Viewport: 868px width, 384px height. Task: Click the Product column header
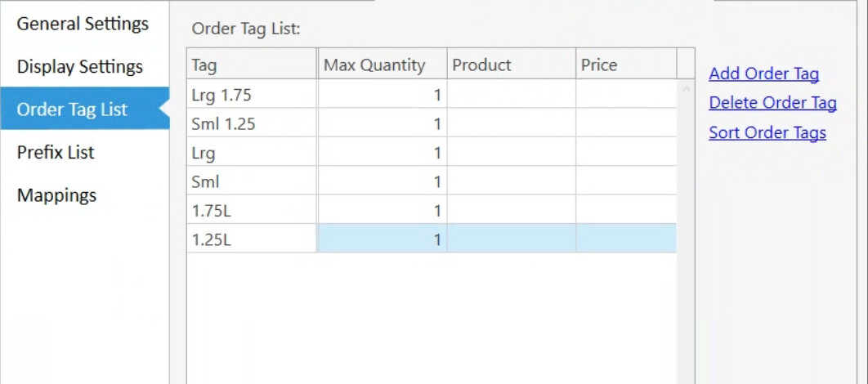click(511, 65)
